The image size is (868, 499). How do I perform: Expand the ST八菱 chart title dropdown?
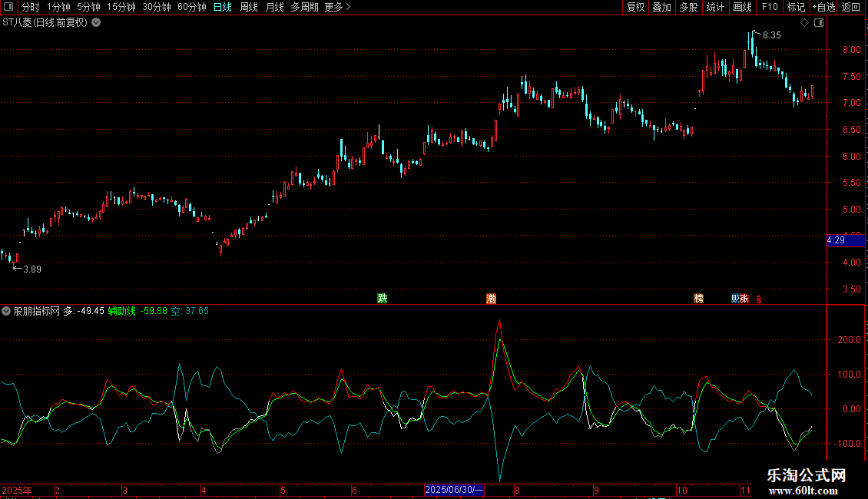pyautogui.click(x=96, y=23)
